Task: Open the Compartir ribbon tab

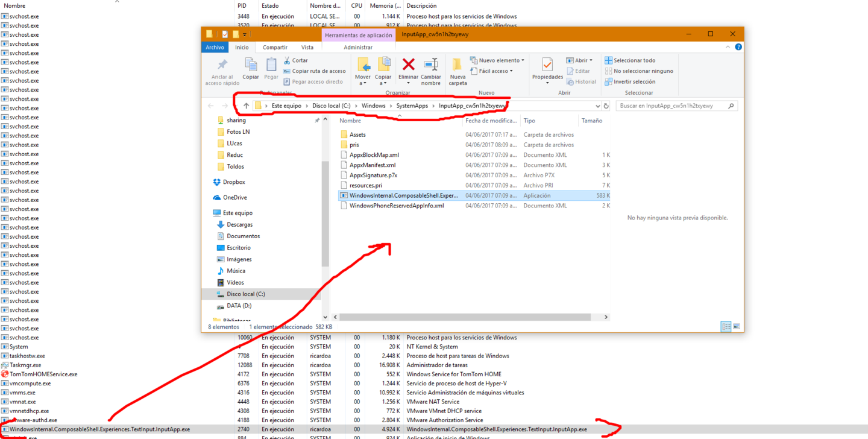Action: point(275,47)
